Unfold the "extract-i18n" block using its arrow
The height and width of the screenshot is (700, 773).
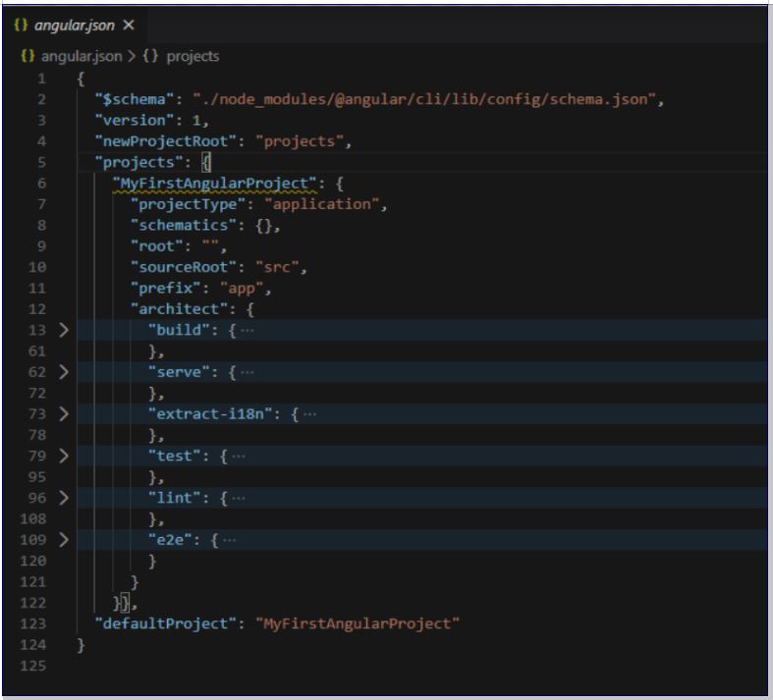pyautogui.click(x=63, y=415)
